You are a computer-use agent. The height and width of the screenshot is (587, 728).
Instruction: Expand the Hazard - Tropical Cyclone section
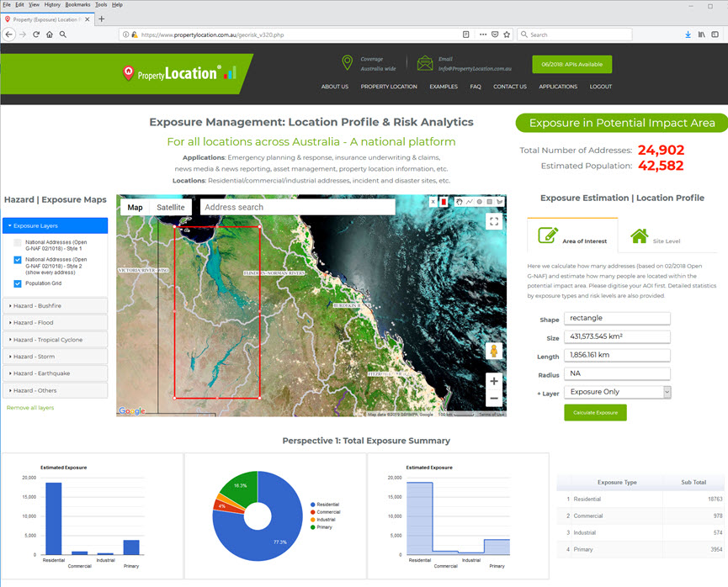click(55, 339)
